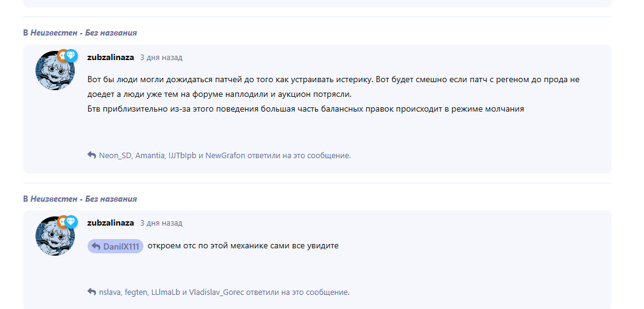The width and height of the screenshot is (644, 309).
Task: Open the zubzalinaza username above the DanilX111 reply
Action: (110, 223)
